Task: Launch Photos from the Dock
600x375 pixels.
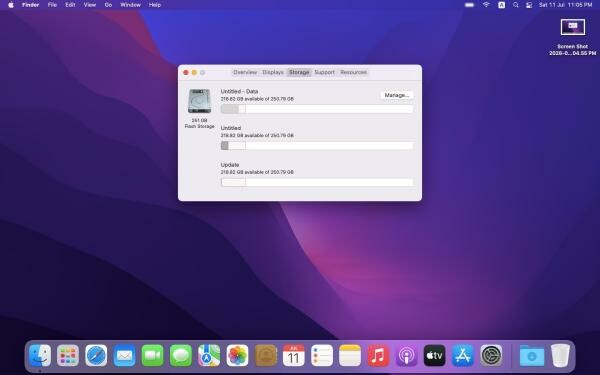Action: pyautogui.click(x=237, y=355)
